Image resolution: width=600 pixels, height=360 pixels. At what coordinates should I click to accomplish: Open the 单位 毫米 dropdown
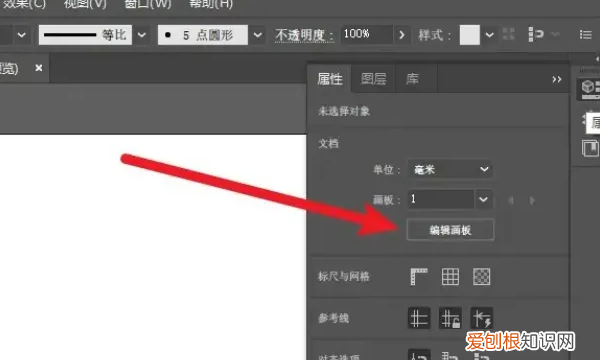coord(450,169)
